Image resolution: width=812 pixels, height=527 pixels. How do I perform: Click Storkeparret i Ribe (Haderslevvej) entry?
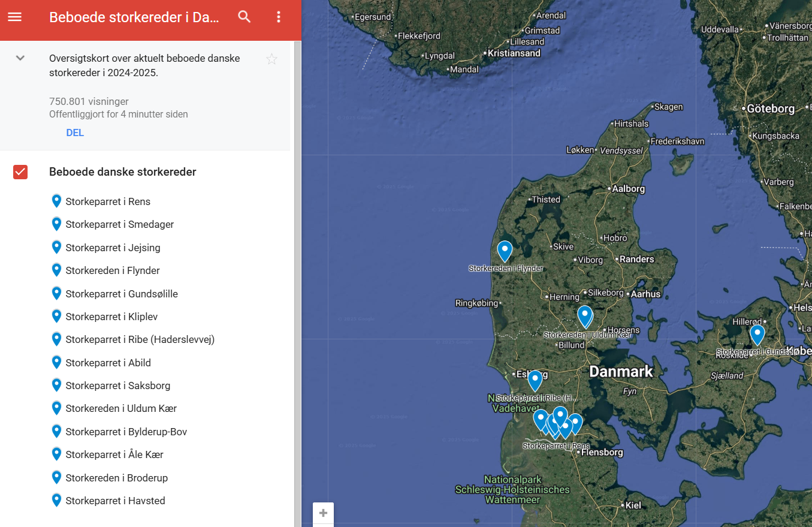(x=140, y=339)
